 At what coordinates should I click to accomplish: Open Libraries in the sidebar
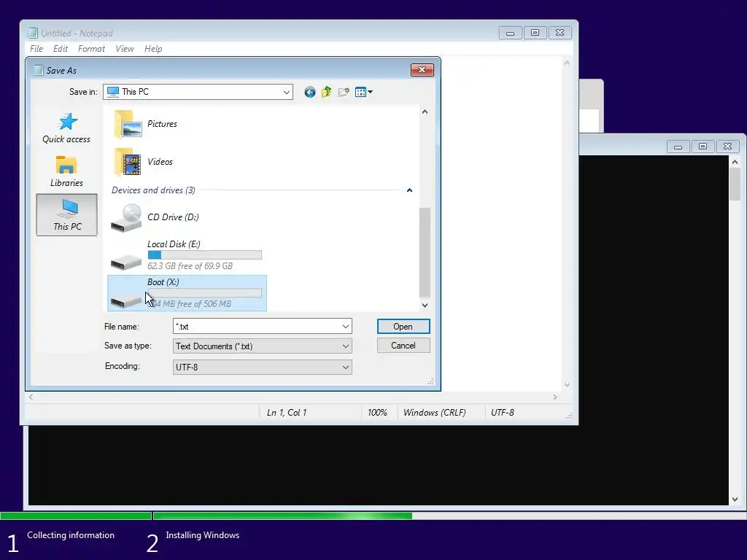(66, 171)
